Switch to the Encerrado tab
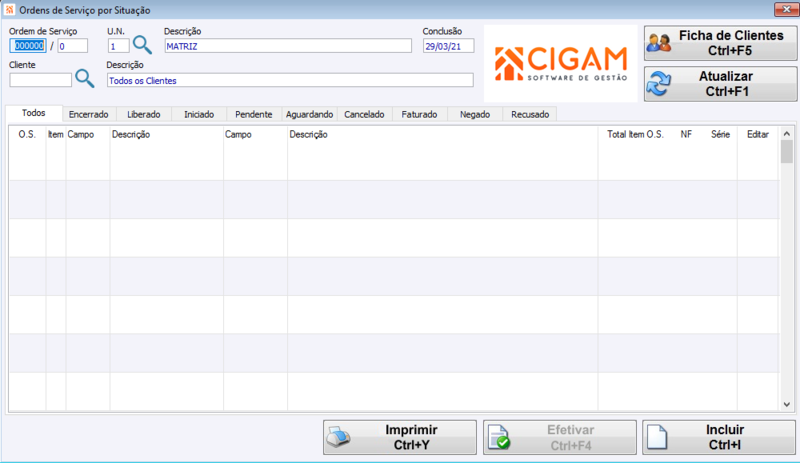The height and width of the screenshot is (463, 800). click(x=89, y=114)
